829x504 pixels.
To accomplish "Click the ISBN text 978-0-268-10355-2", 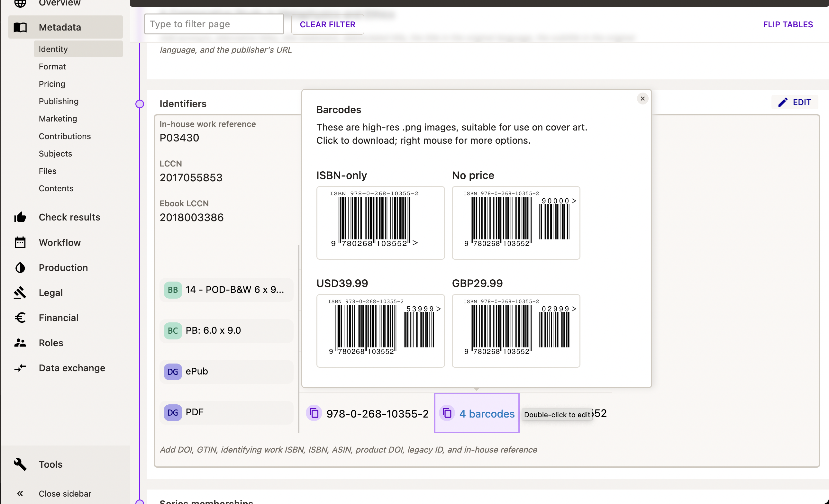I will (x=378, y=414).
